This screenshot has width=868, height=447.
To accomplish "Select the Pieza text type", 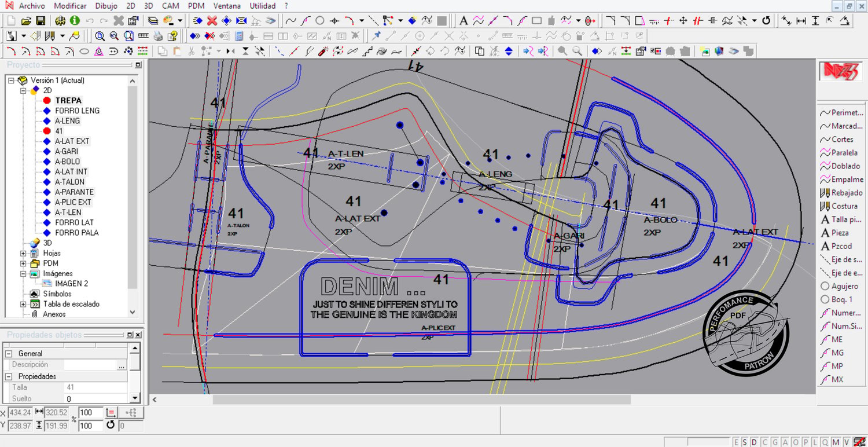I will coord(834,233).
